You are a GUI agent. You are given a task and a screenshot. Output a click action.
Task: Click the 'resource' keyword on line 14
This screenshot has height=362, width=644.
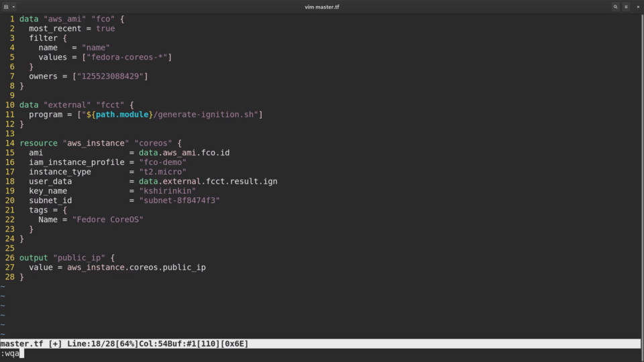[x=39, y=143]
